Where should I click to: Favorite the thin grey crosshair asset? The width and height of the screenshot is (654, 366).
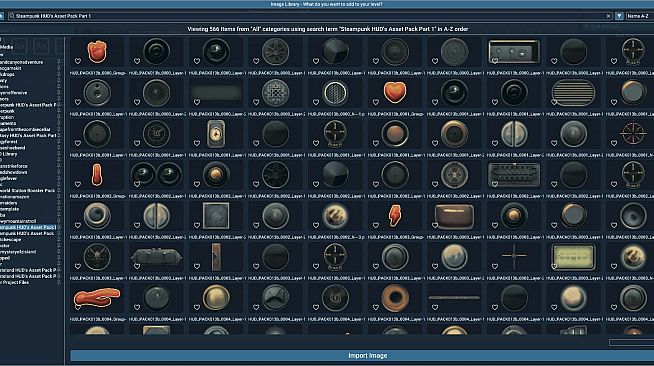[x=495, y=266]
